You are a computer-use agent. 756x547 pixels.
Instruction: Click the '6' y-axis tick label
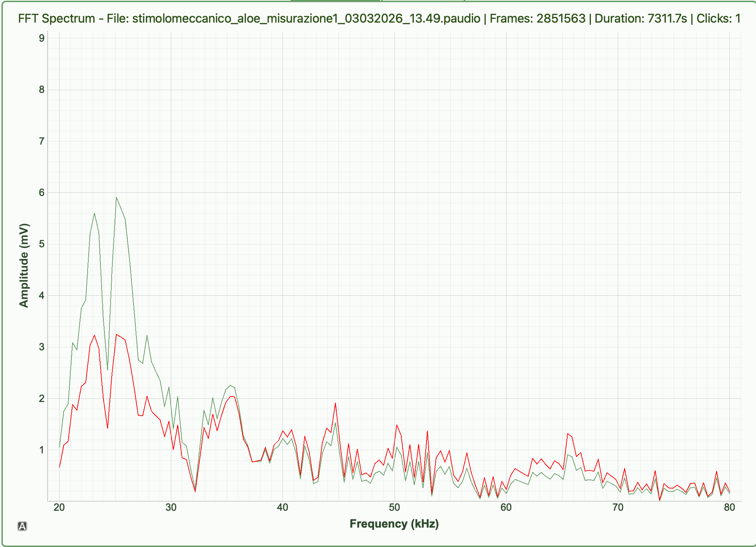tap(42, 193)
